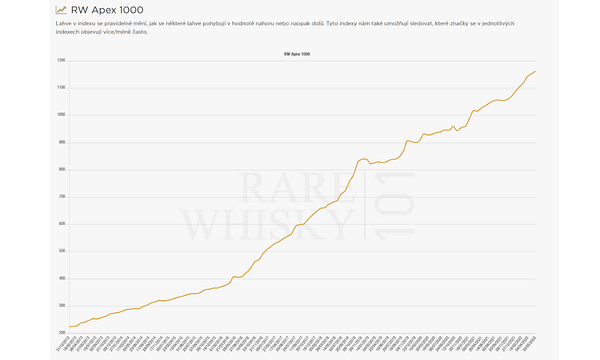
Task: Click the first date label on the x-axis
Action: [x=62, y=344]
